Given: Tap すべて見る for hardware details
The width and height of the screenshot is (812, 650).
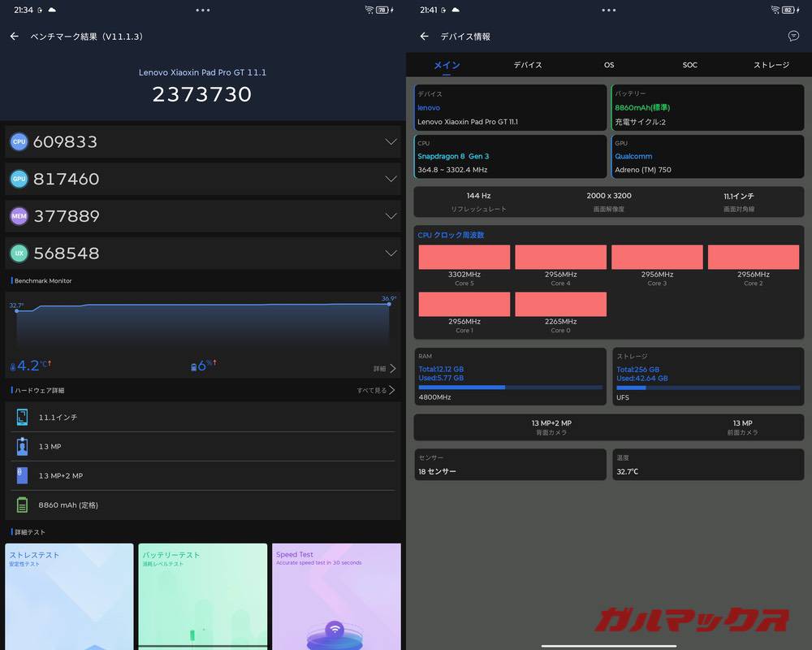Looking at the screenshot, I should tap(375, 390).
